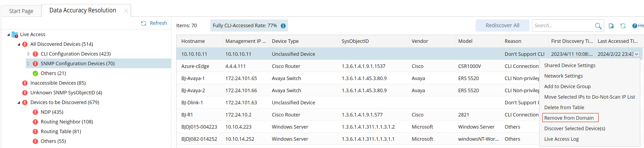Click the table refresh icon beside export
The width and height of the screenshot is (644, 148).
pos(623,26)
